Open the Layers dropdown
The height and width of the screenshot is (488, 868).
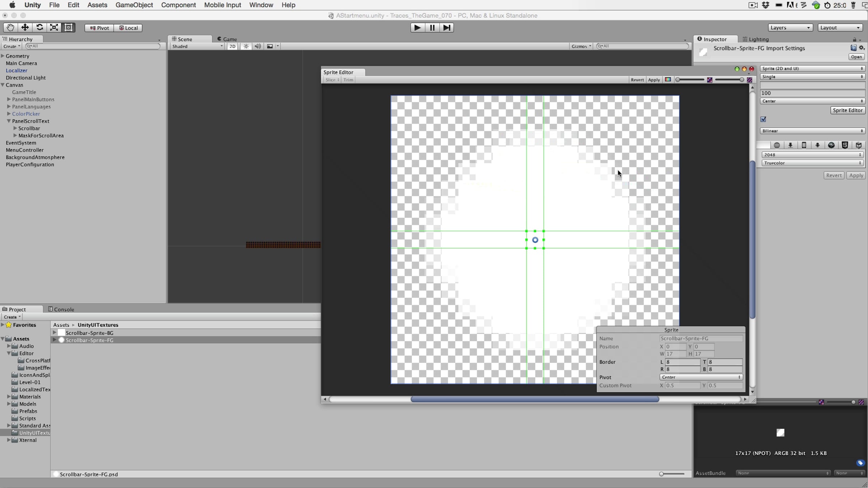[x=790, y=27]
